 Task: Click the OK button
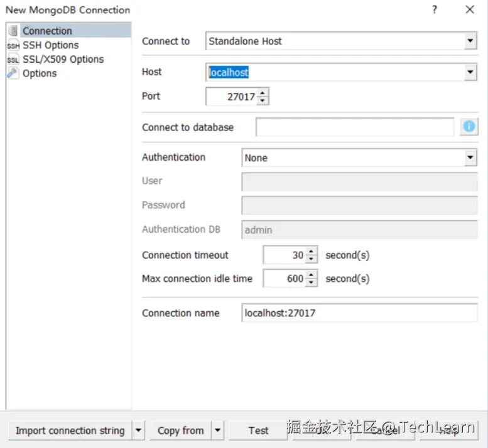click(322, 430)
